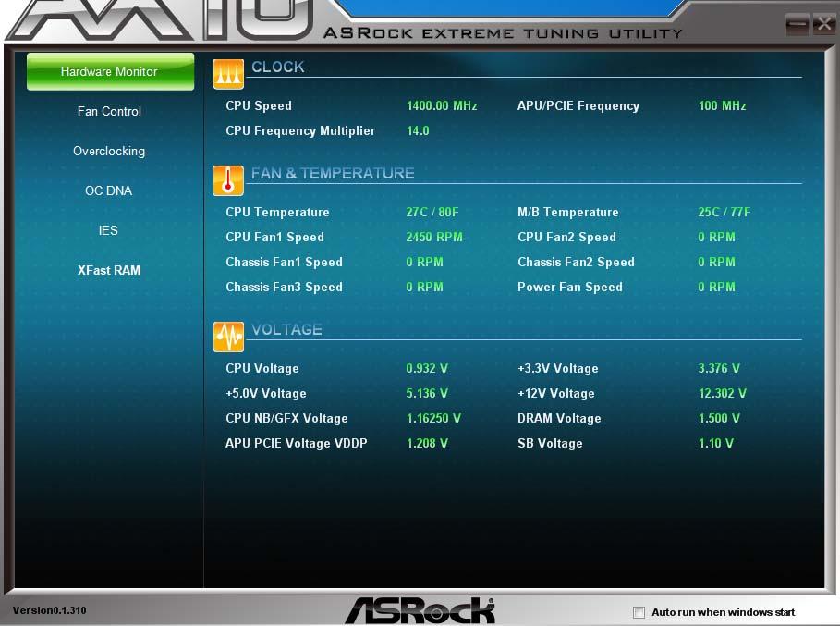Viewport: 840px width, 626px height.
Task: Click the CPU Speed value 1400.00 MHz
Action: pyautogui.click(x=442, y=105)
